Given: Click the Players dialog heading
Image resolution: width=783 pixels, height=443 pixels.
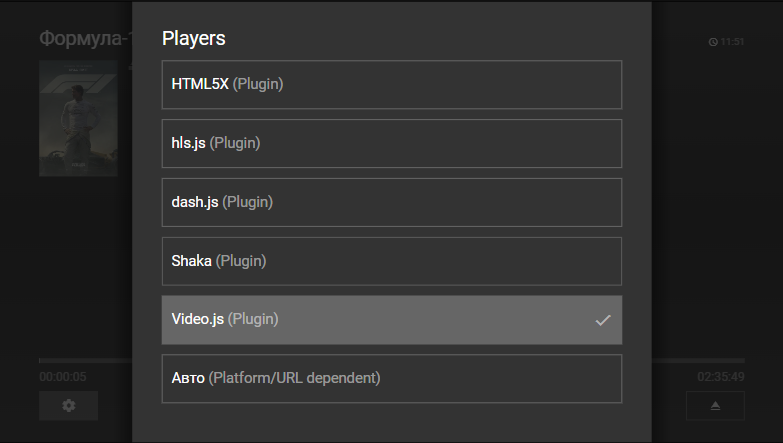Looking at the screenshot, I should click(x=194, y=39).
